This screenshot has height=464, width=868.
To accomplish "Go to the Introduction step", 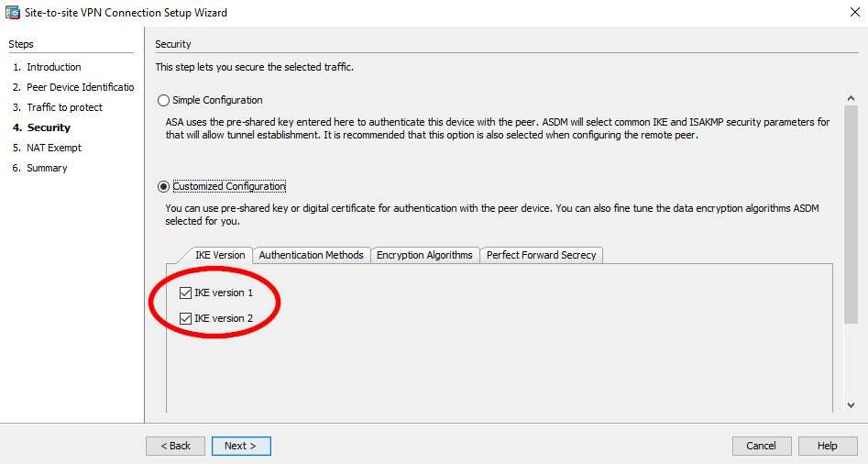I will pyautogui.click(x=53, y=67).
